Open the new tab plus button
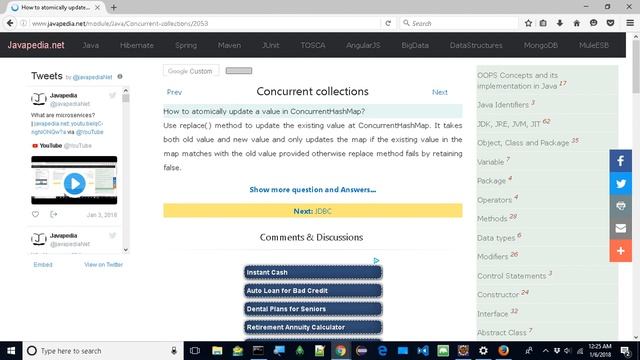Viewport: 640px width, 360px height. click(x=113, y=7)
